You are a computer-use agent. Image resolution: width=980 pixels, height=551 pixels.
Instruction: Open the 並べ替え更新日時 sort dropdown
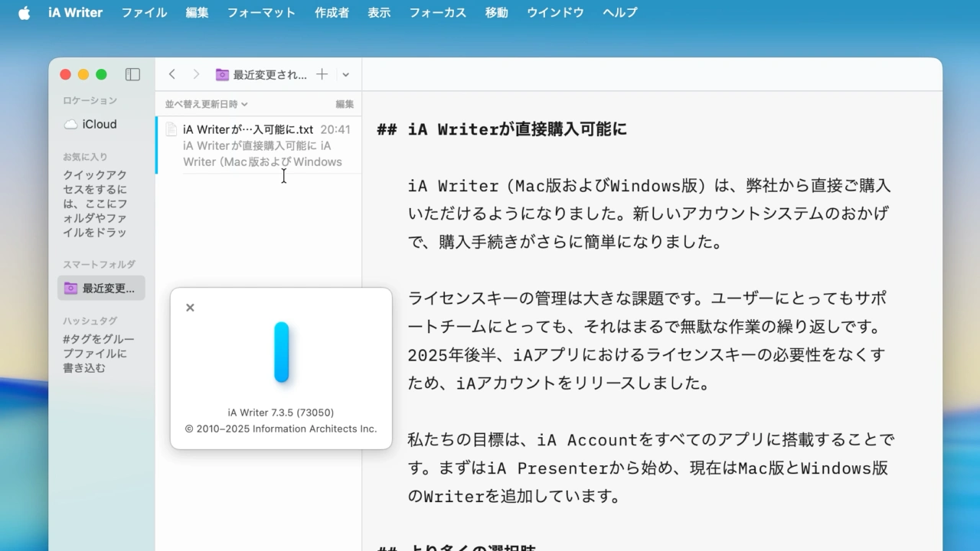point(207,104)
